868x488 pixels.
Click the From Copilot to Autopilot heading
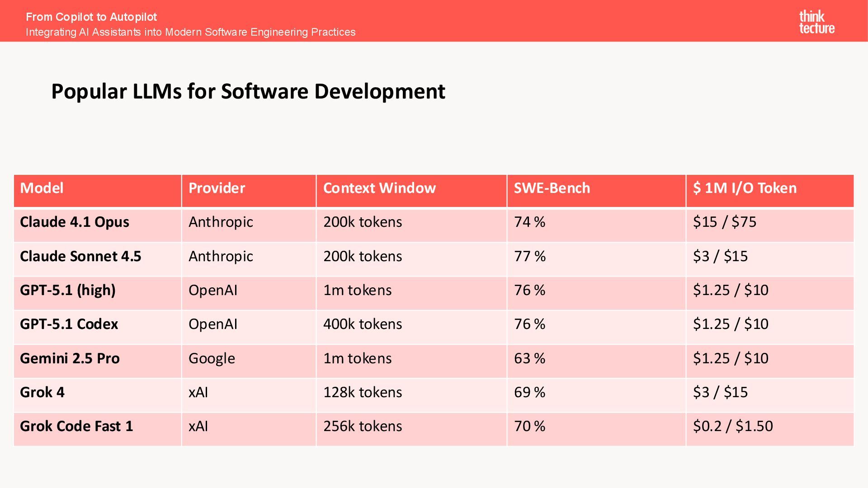(91, 17)
